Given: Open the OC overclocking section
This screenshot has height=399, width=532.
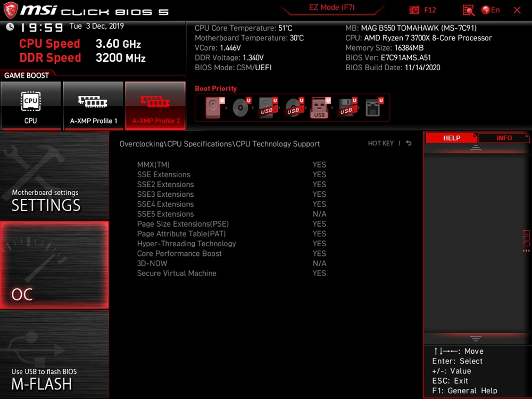Looking at the screenshot, I should coord(54,265).
